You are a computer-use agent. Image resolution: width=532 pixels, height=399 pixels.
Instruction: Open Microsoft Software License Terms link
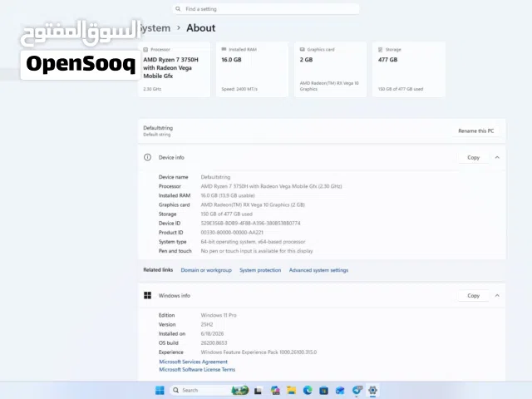(x=197, y=369)
